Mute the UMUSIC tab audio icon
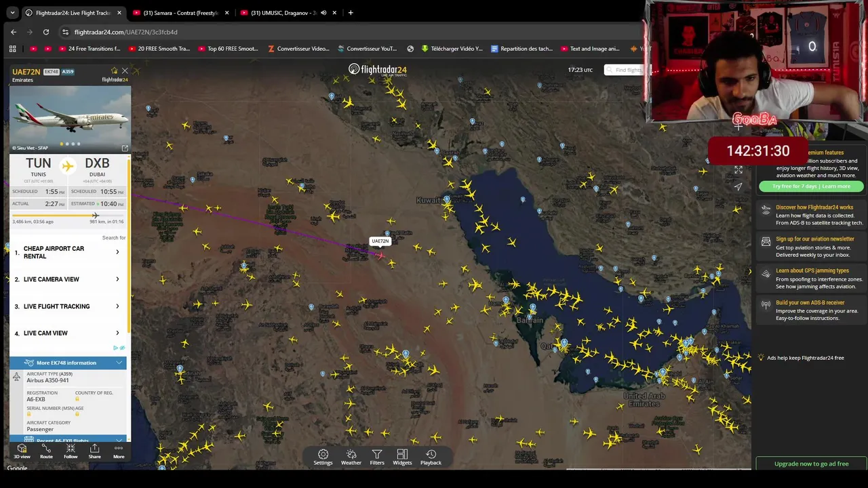 pos(323,13)
